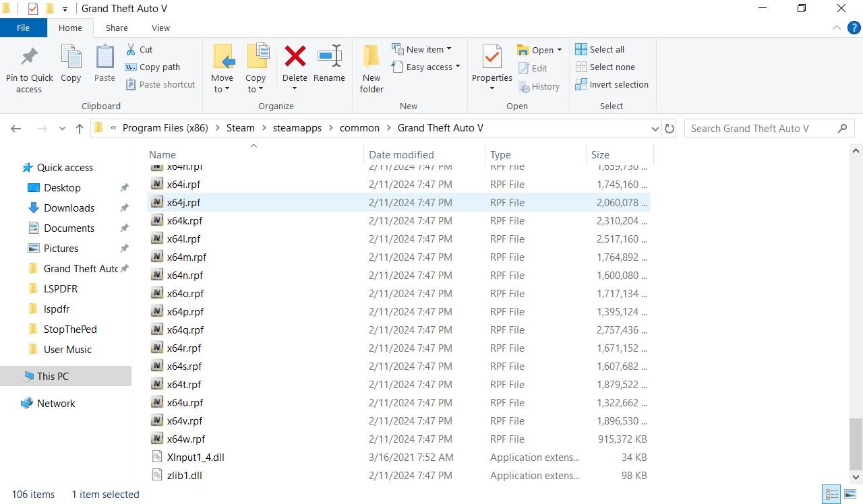Viewport: 863px width, 504px height.
Task: Expand the address bar history dropdown
Action: (655, 128)
